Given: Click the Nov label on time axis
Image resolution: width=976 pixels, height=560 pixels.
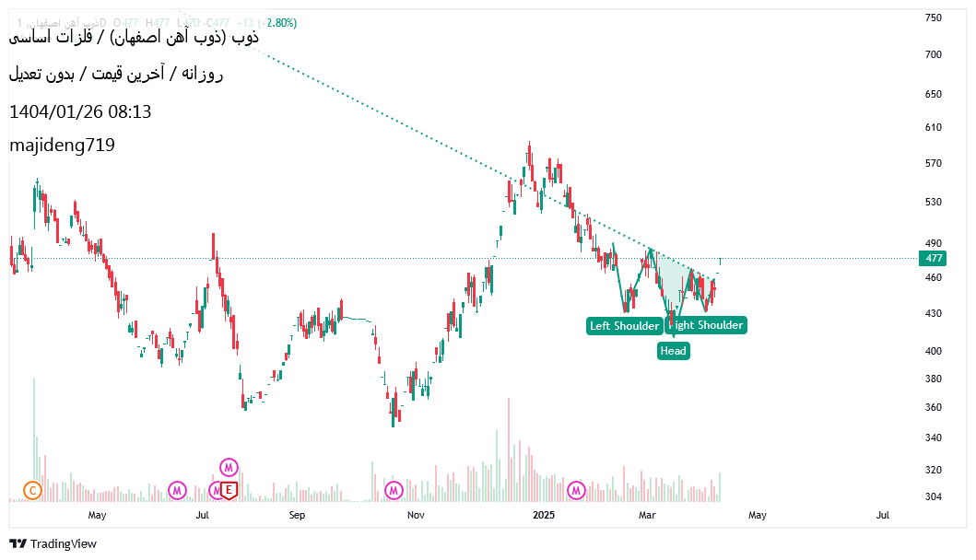Looking at the screenshot, I should pyautogui.click(x=416, y=516).
